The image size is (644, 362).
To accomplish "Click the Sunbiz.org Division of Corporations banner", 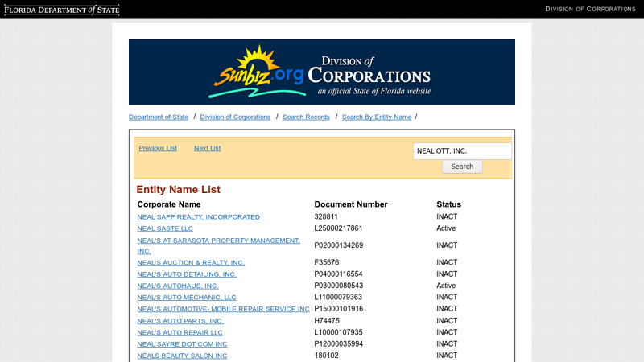I will [321, 72].
